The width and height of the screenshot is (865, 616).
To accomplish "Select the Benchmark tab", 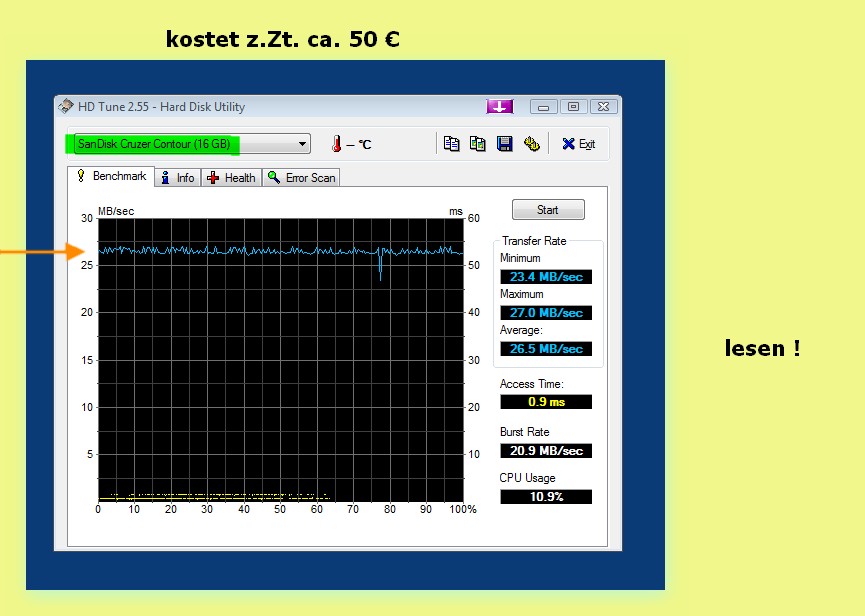I will (111, 176).
